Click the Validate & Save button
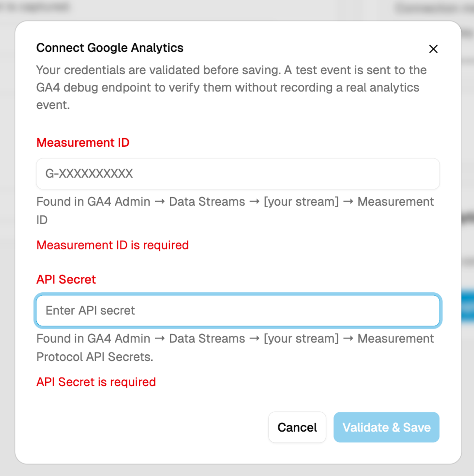 (386, 427)
